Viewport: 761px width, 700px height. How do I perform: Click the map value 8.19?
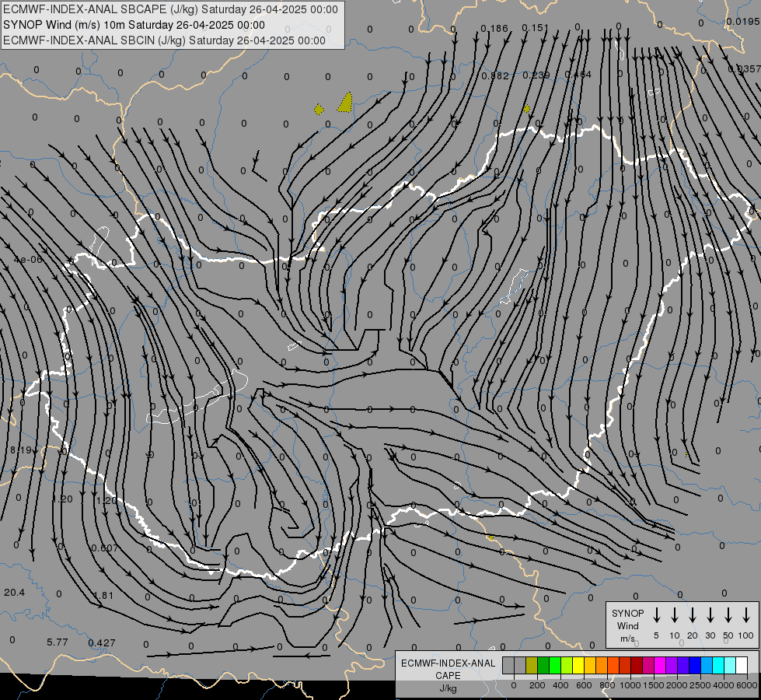point(21,450)
